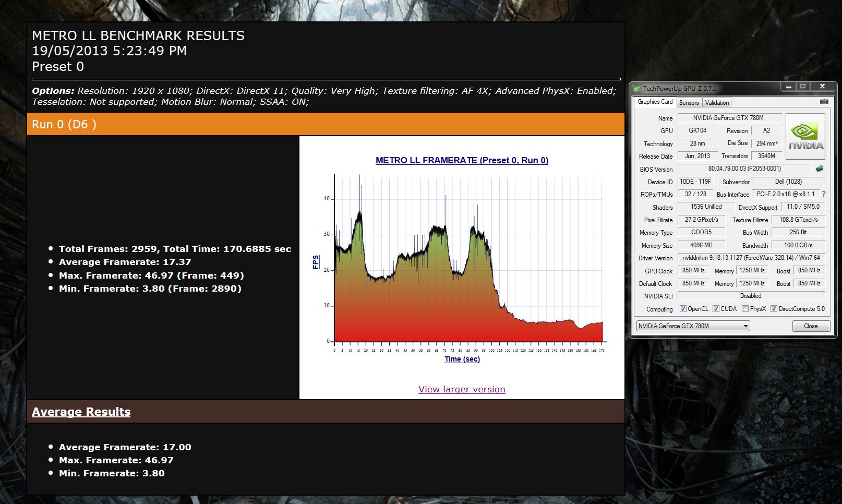Click the Close button in GPU-Z
The image size is (842, 504).
click(x=811, y=326)
